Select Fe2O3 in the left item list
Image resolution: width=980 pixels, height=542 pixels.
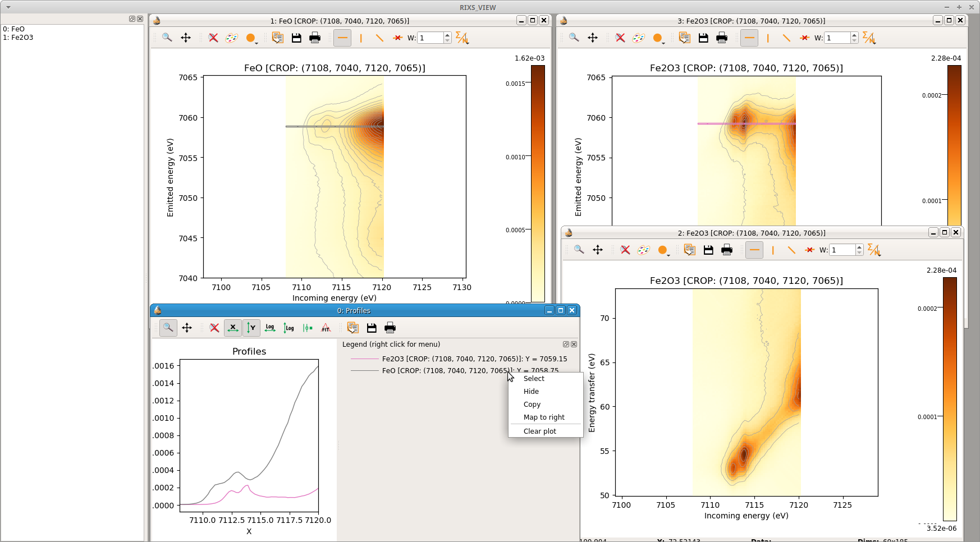click(x=18, y=38)
